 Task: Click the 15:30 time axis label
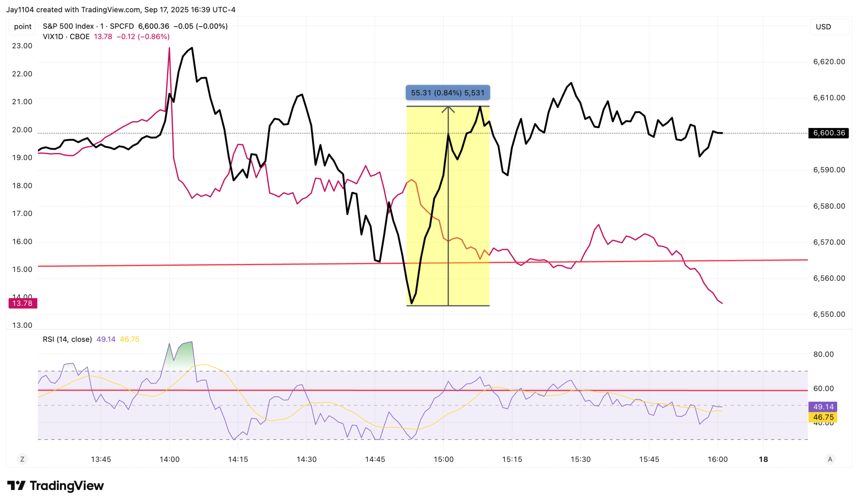[x=580, y=459]
